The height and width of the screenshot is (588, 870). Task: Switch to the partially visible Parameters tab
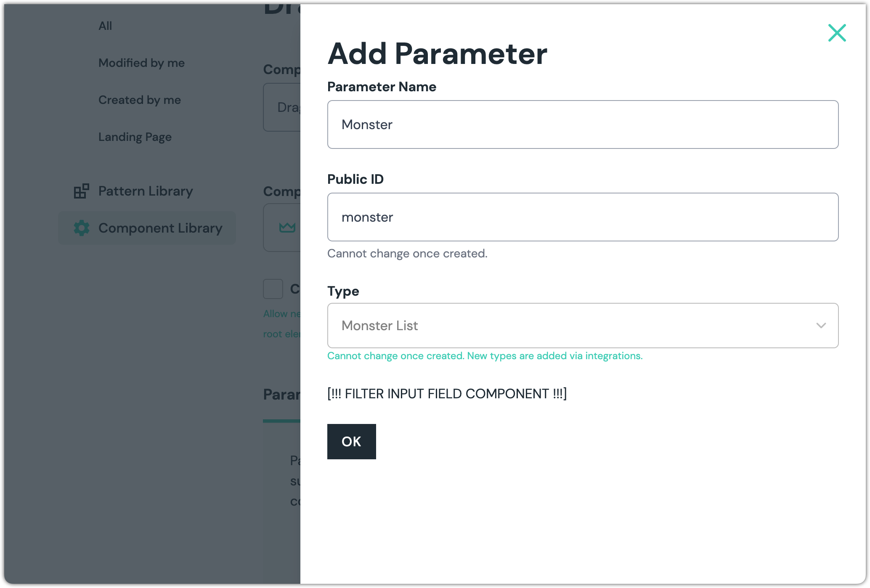[281, 395]
